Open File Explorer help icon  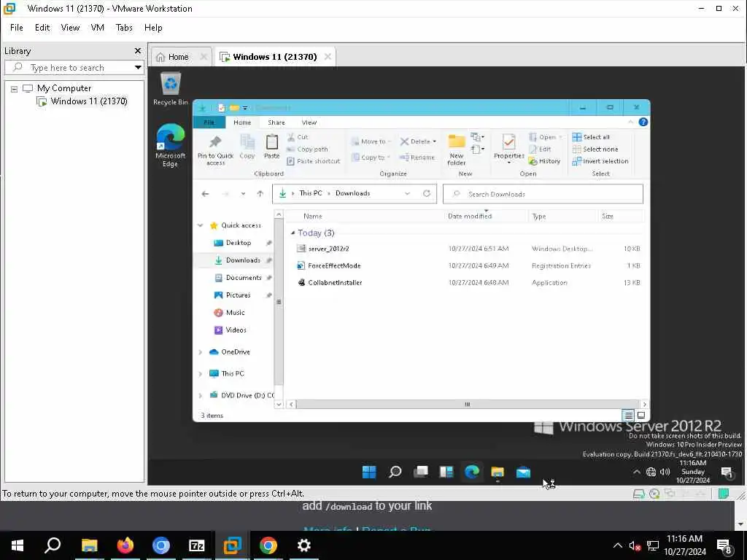[x=643, y=122]
